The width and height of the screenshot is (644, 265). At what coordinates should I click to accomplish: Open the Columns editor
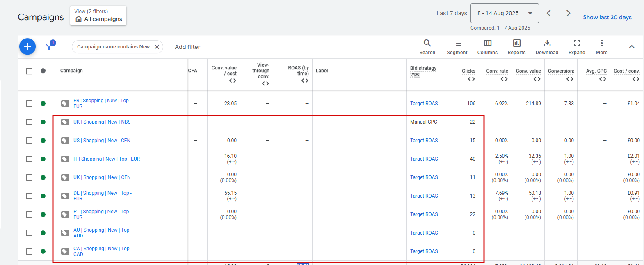[x=487, y=47]
